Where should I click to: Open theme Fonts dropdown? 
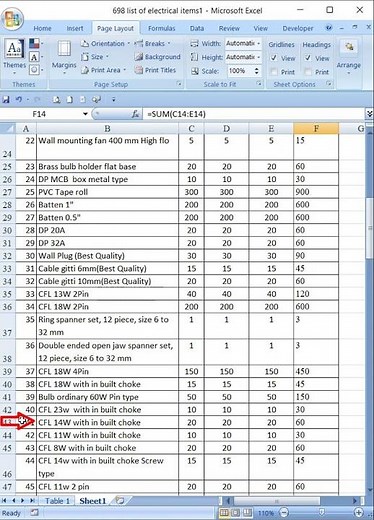point(36,57)
